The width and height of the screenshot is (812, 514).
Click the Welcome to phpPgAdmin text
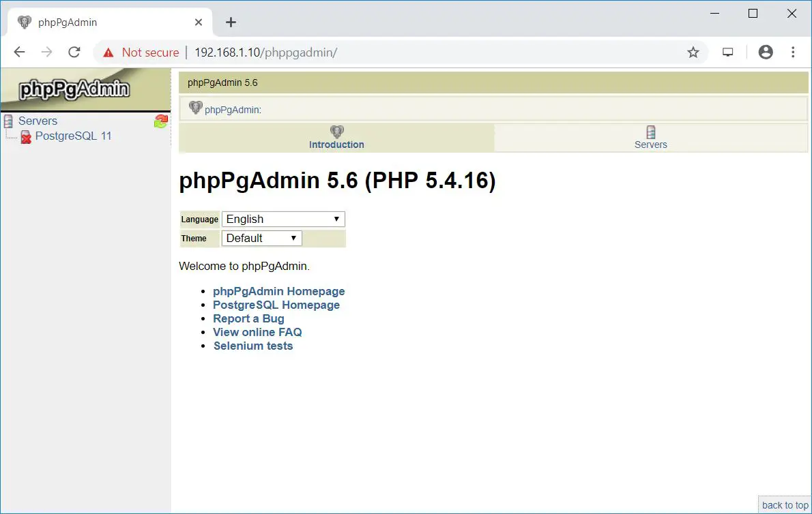pos(244,267)
